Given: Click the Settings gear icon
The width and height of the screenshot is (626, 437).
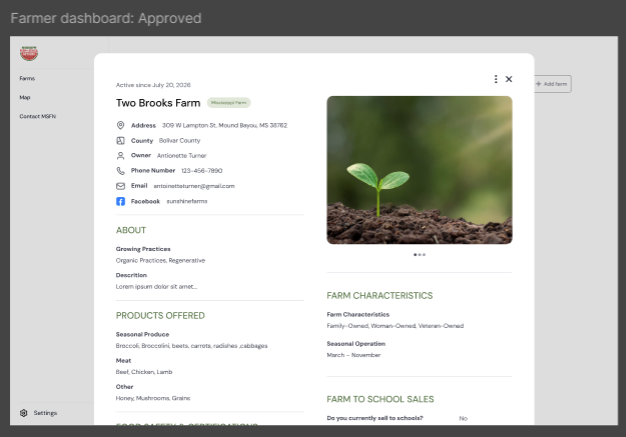Looking at the screenshot, I should [24, 413].
